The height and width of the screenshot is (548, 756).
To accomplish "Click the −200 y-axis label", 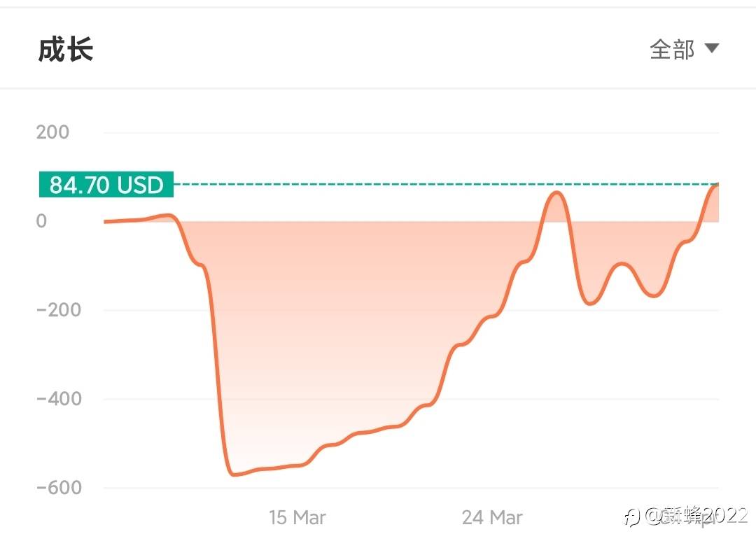I will (x=59, y=309).
